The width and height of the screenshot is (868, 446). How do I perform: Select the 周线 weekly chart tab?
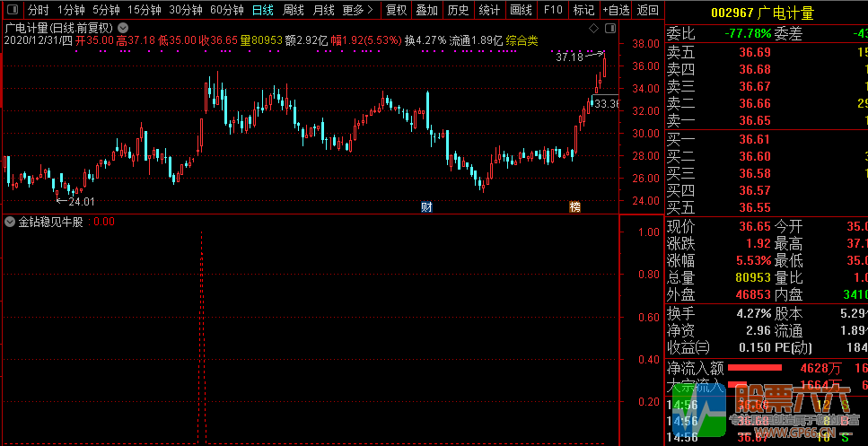(x=294, y=10)
